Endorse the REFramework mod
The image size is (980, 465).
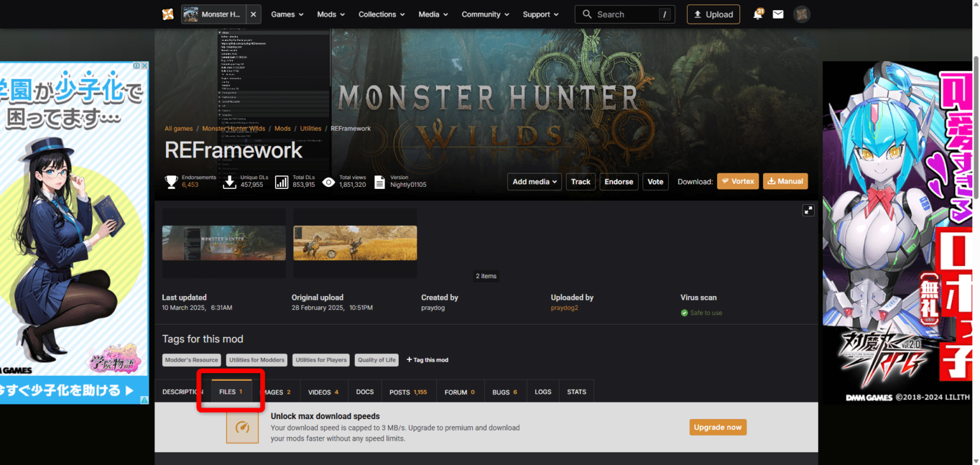(x=618, y=182)
